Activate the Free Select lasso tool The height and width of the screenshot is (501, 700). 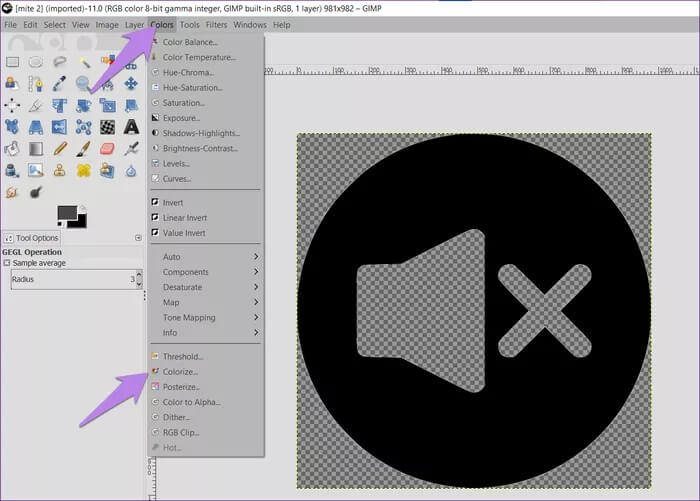point(60,61)
